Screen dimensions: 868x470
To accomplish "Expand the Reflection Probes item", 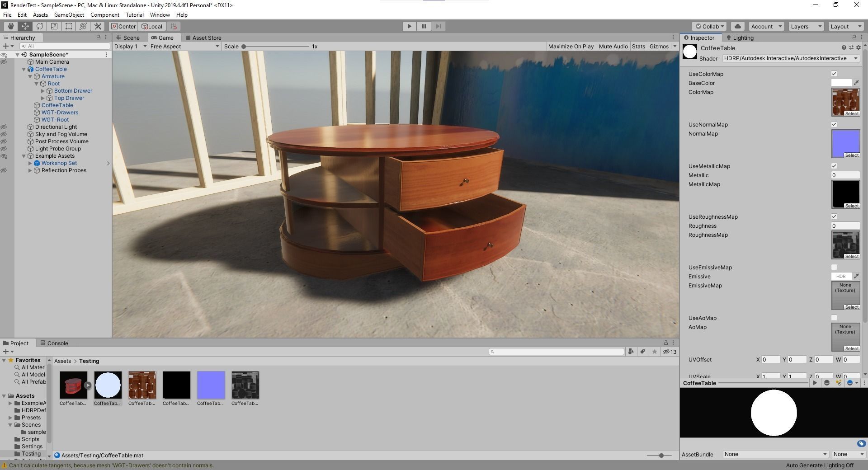I will click(x=30, y=170).
